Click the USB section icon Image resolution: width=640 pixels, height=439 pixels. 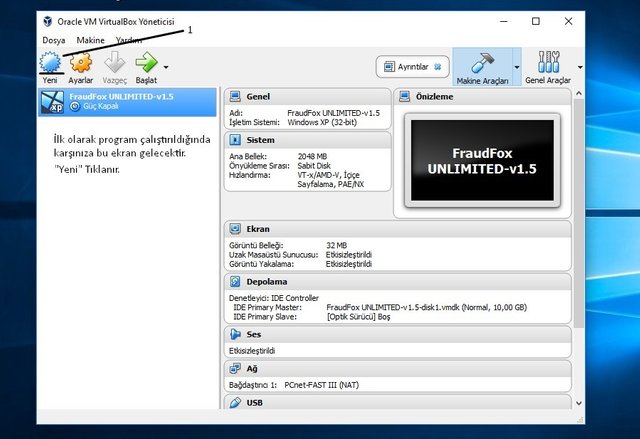235,403
